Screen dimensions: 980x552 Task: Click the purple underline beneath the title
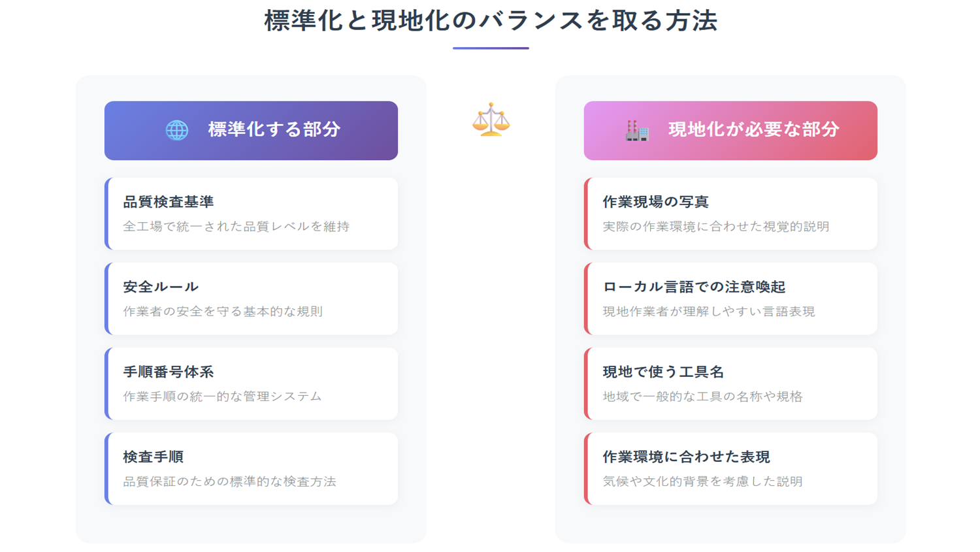point(491,48)
